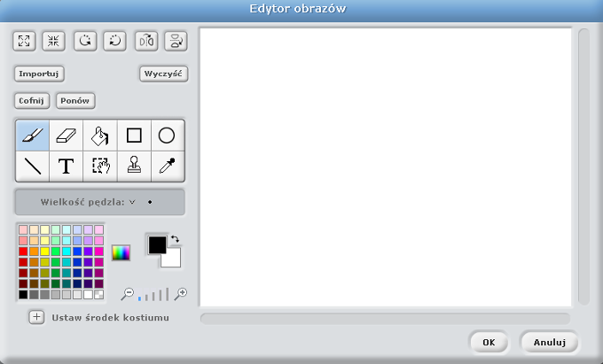Click the Ponów button
The image size is (603, 364).
click(x=75, y=101)
